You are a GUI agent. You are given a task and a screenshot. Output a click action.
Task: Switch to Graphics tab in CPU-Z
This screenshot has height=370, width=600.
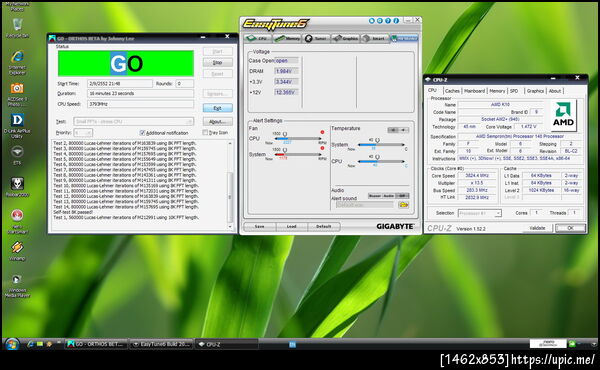(535, 91)
